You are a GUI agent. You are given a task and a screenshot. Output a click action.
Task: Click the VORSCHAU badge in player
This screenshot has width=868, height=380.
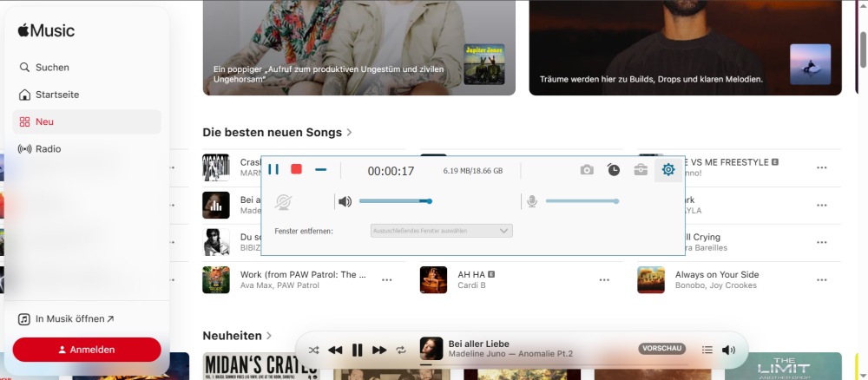pyautogui.click(x=662, y=349)
